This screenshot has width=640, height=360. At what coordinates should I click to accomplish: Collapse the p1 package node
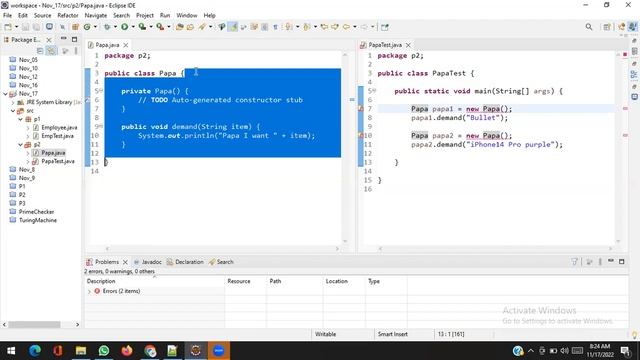(20, 119)
